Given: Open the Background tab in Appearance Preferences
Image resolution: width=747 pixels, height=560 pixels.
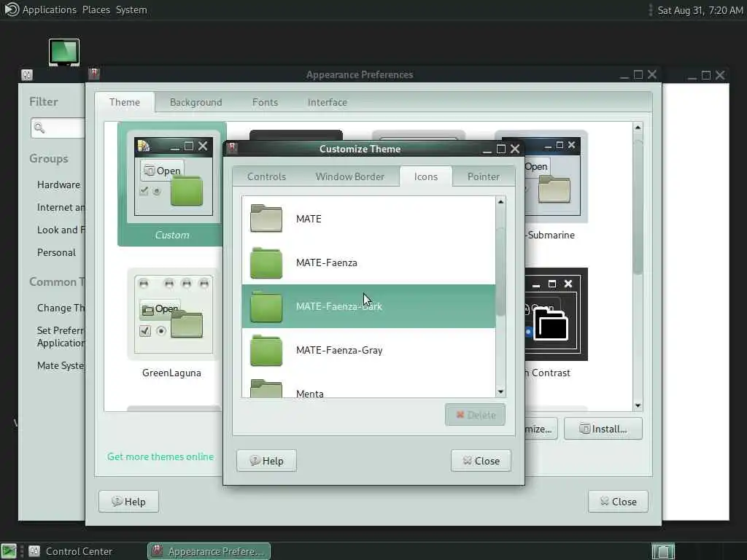Looking at the screenshot, I should click(196, 102).
